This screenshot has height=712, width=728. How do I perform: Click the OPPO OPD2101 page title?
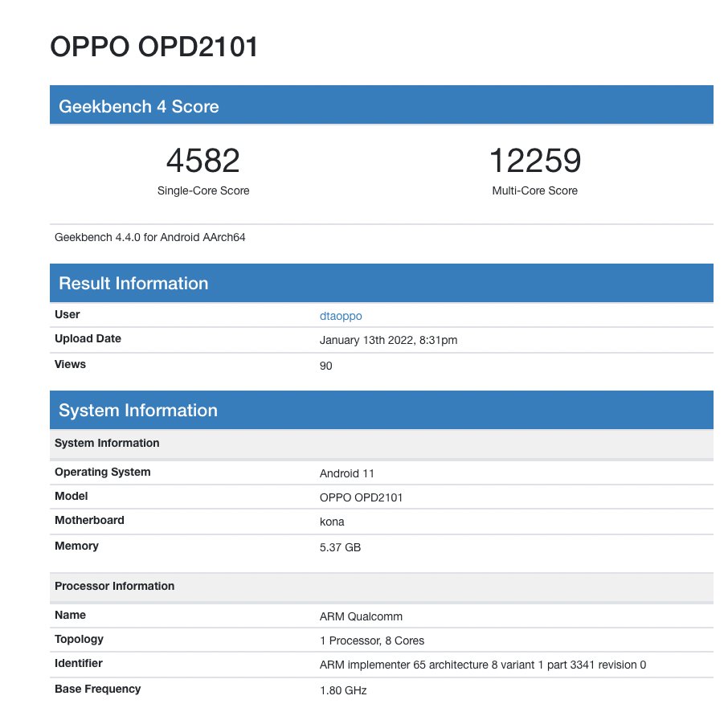(154, 47)
